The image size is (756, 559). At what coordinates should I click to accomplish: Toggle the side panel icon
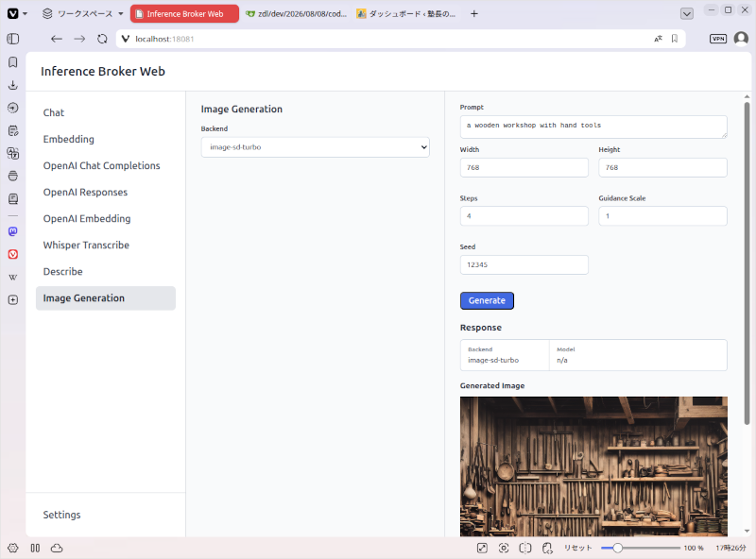(13, 39)
